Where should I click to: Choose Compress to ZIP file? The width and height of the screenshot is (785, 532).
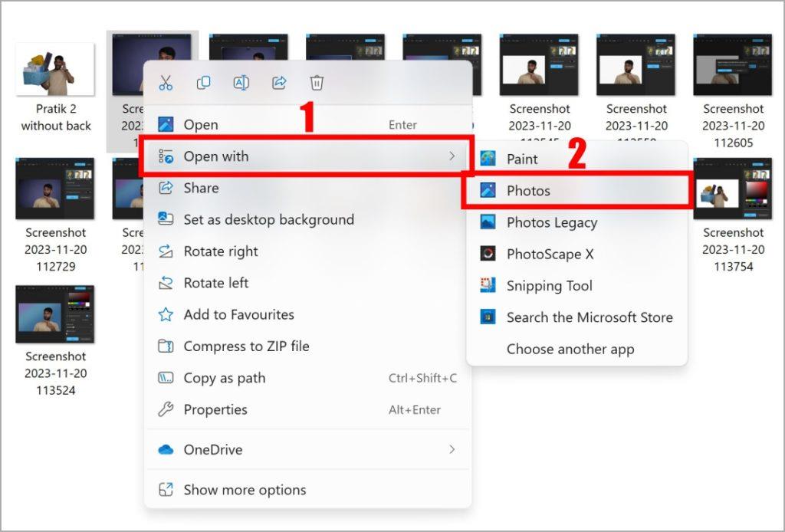coord(307,346)
